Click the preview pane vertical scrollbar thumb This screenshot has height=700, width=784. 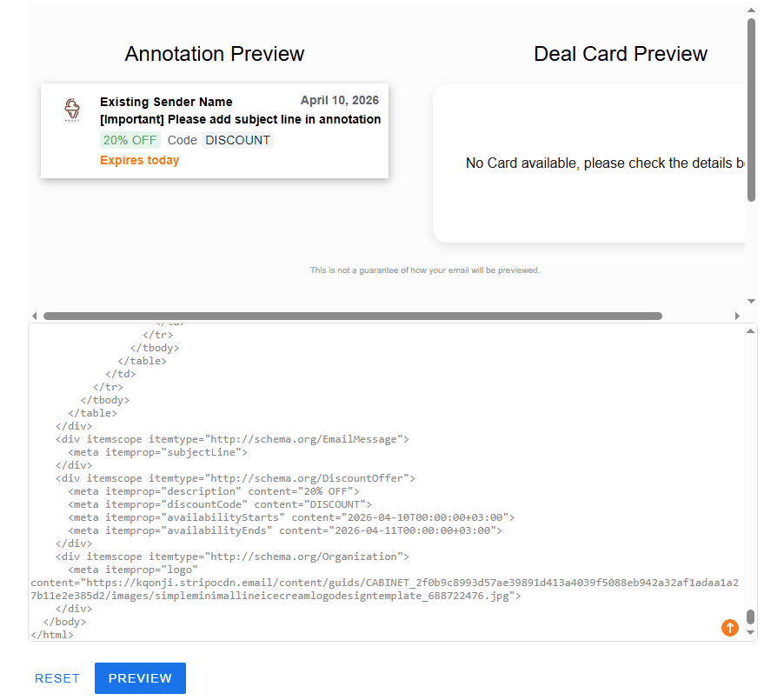point(751,109)
